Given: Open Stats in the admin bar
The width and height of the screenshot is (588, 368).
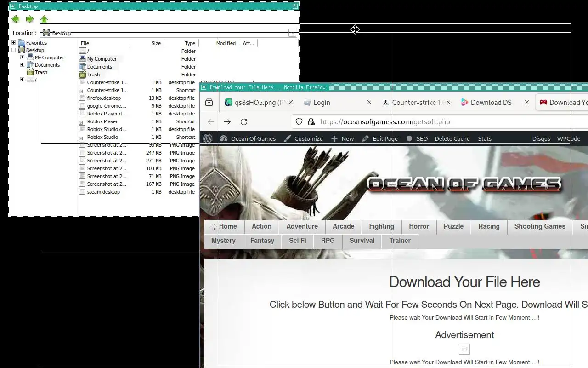Looking at the screenshot, I should point(485,138).
